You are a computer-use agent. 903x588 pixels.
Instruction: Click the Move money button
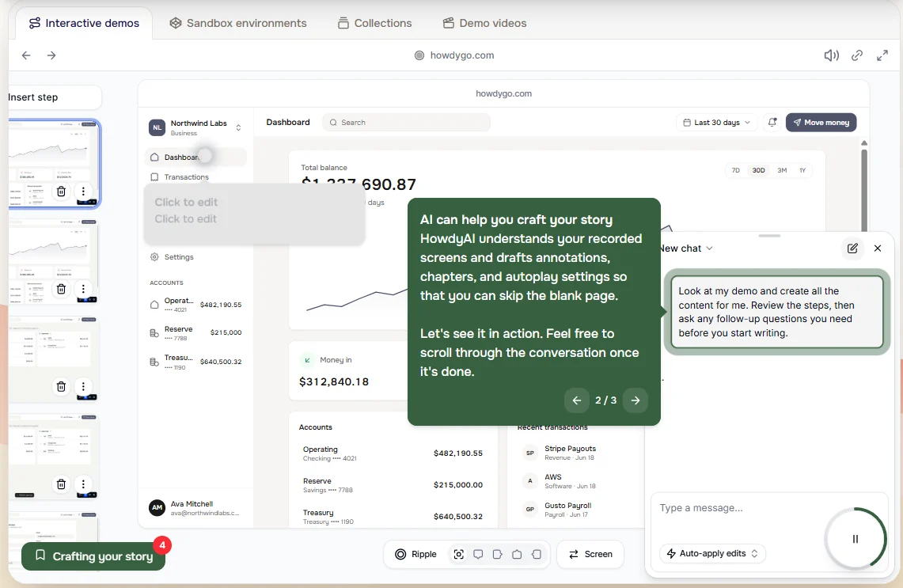[x=821, y=122]
